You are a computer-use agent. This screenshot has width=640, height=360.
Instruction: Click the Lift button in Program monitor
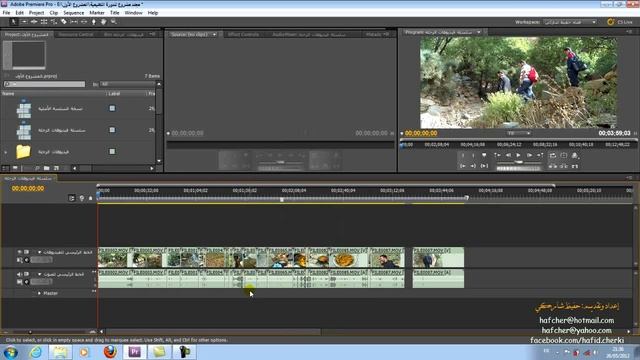tap(553, 166)
